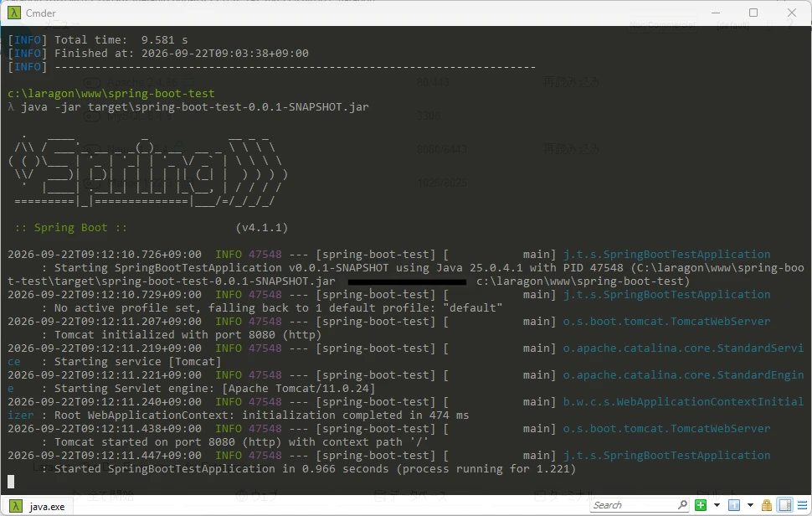Screen dimensions: 812x516
Task: Click the magnifier icon in Search box
Action: [682, 504]
